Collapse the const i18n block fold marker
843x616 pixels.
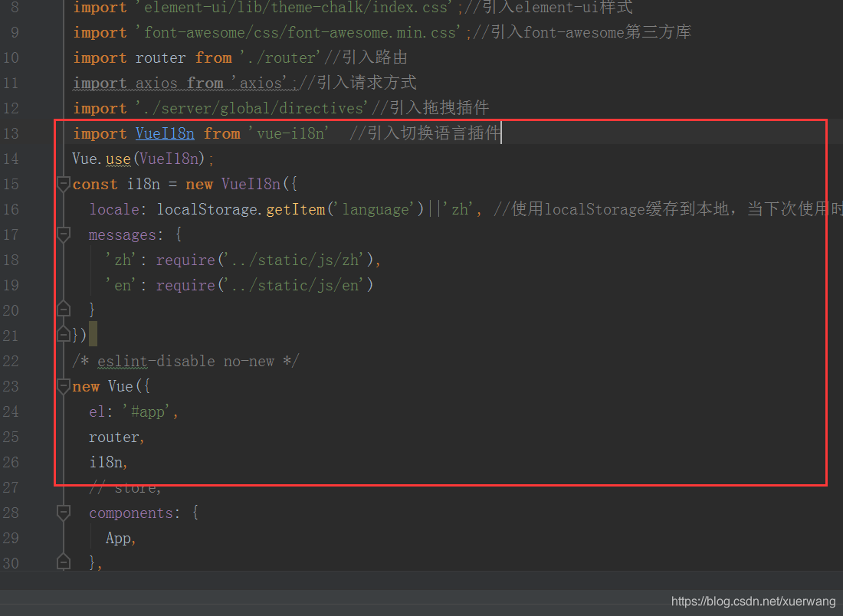(64, 185)
